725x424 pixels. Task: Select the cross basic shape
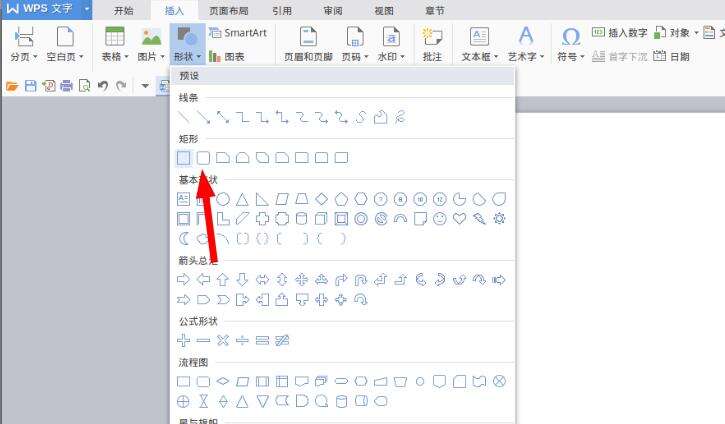coord(262,219)
